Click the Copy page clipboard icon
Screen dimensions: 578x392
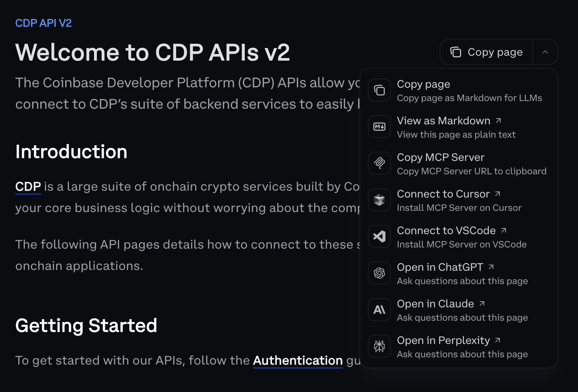[379, 90]
